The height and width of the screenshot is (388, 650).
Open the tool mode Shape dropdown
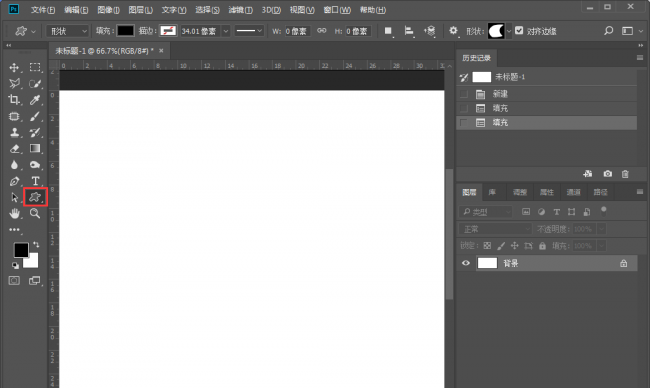[68, 31]
